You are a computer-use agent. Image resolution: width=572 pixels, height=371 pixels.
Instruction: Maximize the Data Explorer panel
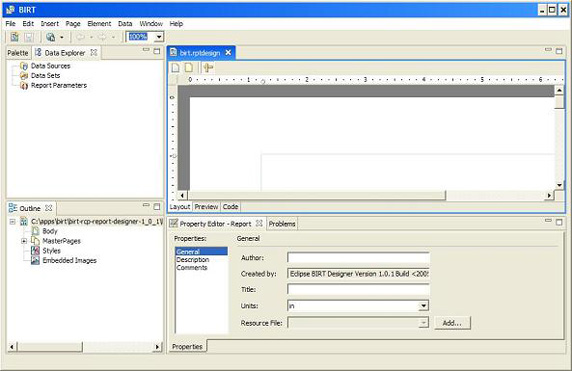(157, 51)
